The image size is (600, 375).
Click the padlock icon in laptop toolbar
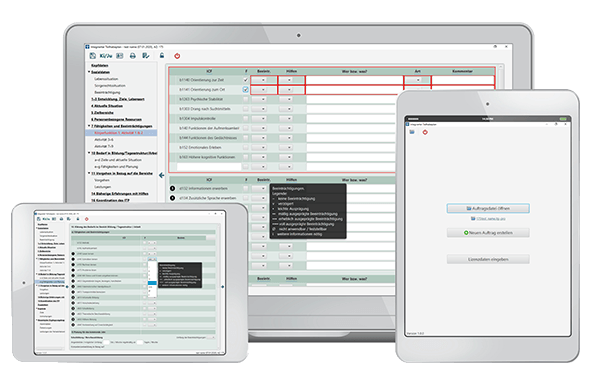pyautogui.click(x=162, y=56)
